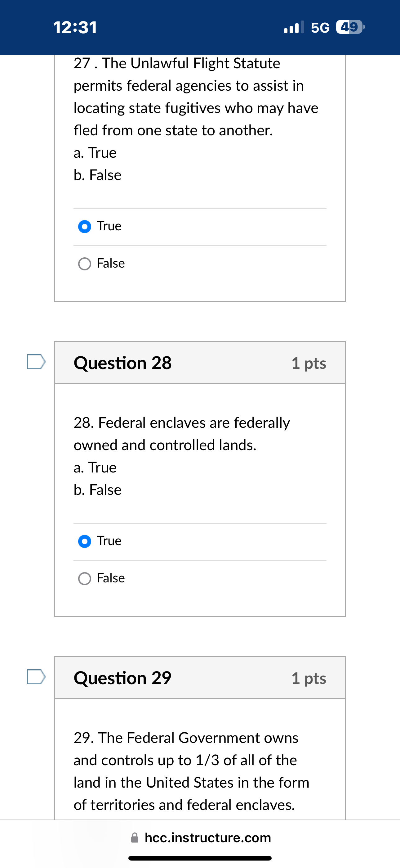Tap the 1 pts label on Question 28
Viewport: 400px width, 868px height.
point(309,363)
